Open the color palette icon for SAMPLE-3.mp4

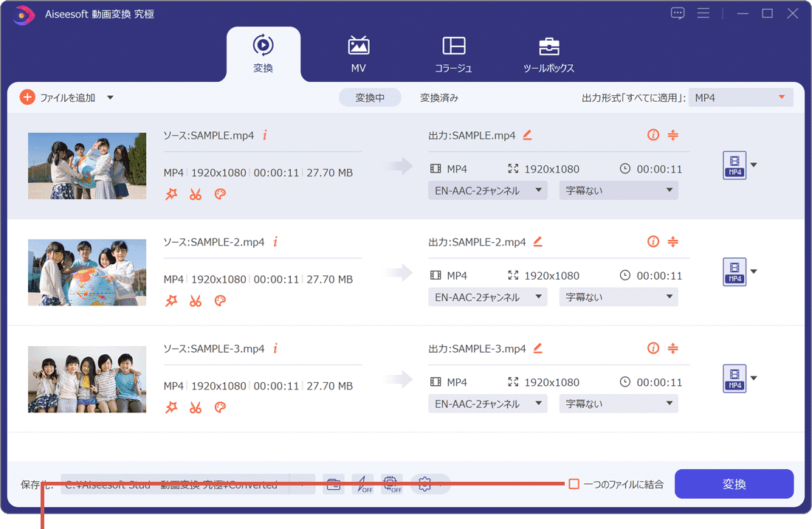(219, 407)
